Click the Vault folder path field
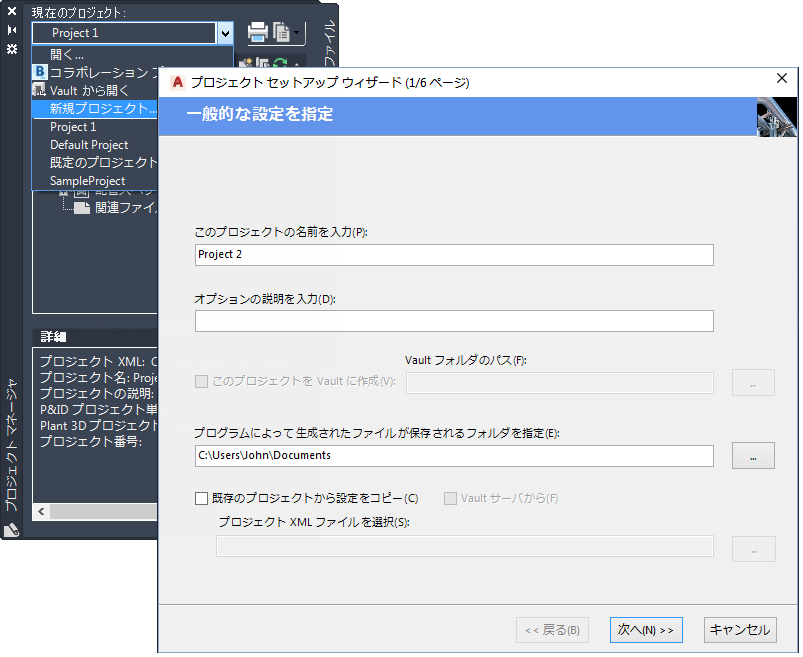 click(560, 383)
